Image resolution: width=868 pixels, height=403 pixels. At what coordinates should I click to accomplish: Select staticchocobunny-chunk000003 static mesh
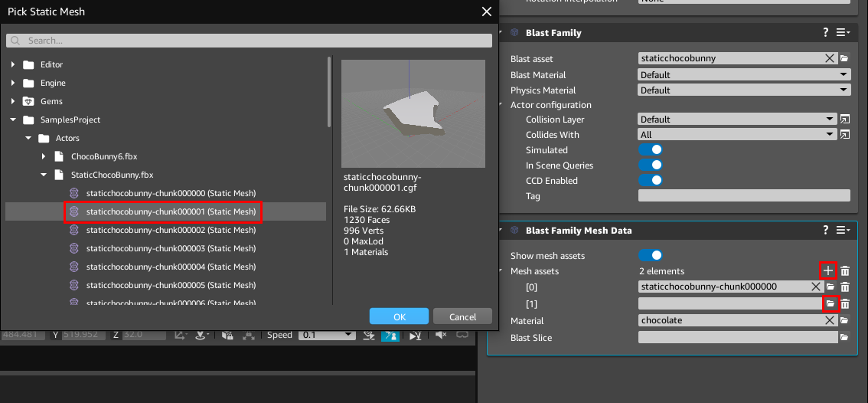click(171, 248)
